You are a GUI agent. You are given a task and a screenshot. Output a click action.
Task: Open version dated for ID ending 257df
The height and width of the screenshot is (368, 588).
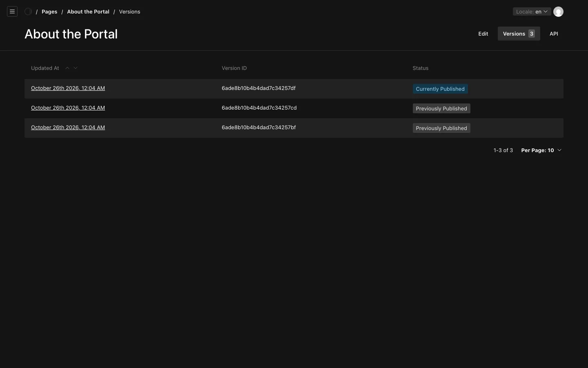(68, 88)
